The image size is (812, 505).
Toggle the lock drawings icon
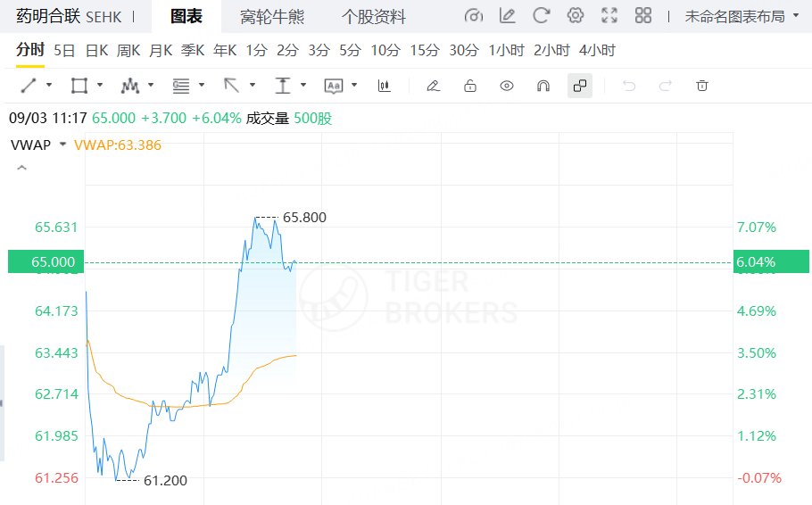coord(470,86)
